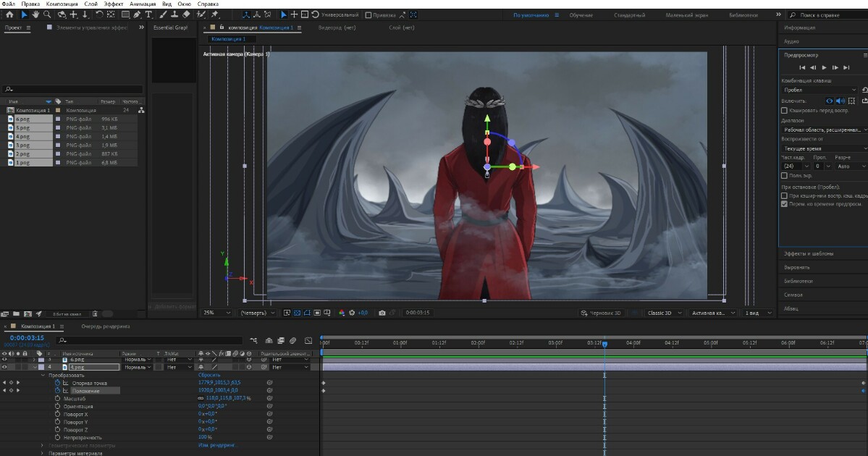Screen dimensions: 868x456
Task: Select the Hand tool in toolbar
Action: 36,14
